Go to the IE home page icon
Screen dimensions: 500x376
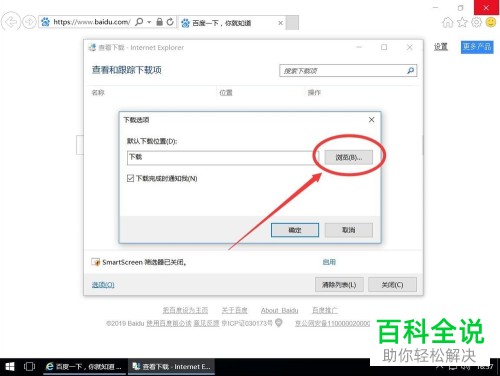point(447,22)
